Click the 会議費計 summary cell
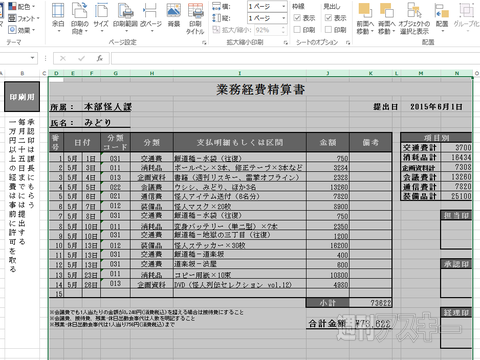The width and height of the screenshot is (480, 360). [420, 177]
